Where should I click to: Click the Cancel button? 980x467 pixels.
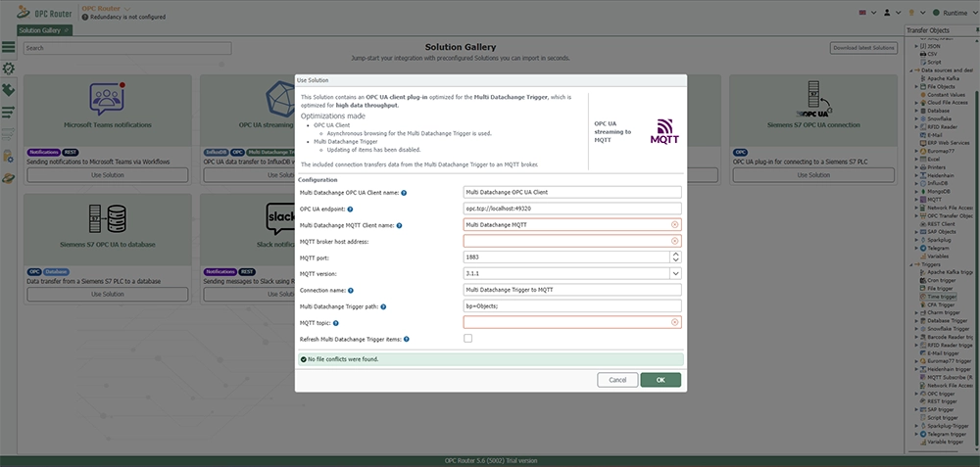pyautogui.click(x=617, y=380)
